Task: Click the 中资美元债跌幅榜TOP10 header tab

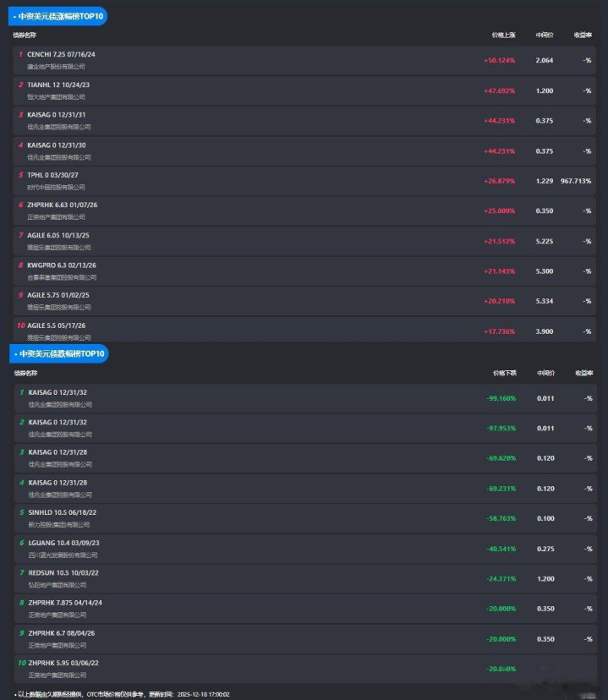Action: pos(59,353)
